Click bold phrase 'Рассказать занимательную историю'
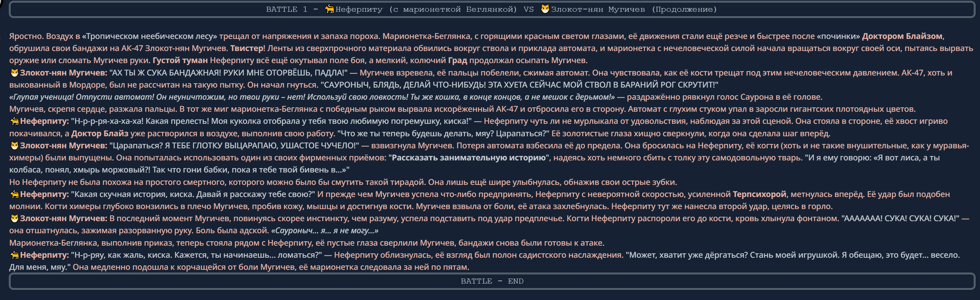 (469, 157)
